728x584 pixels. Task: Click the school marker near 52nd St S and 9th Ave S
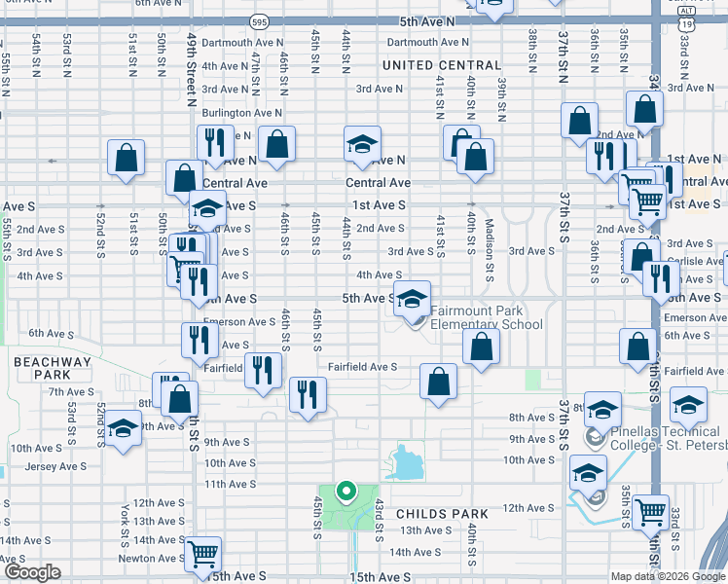pyautogui.click(x=124, y=429)
